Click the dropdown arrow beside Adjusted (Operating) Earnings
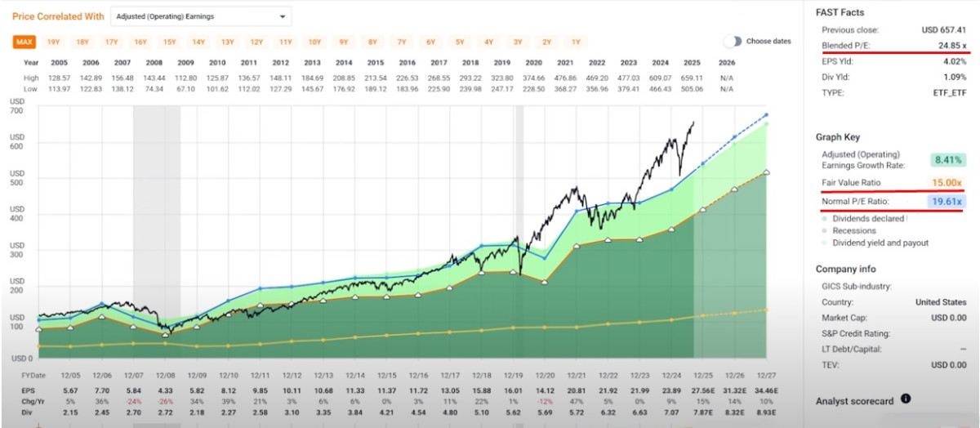980x428 pixels. 283,16
